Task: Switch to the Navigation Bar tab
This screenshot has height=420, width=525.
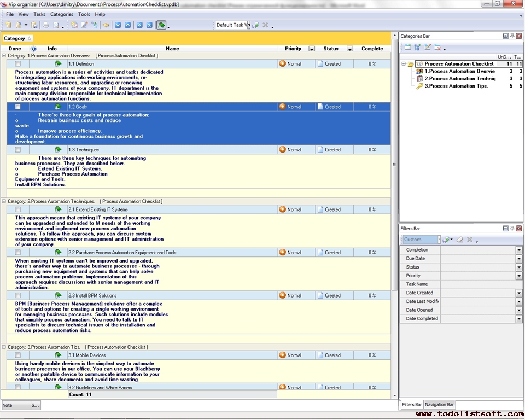Action: (x=440, y=405)
